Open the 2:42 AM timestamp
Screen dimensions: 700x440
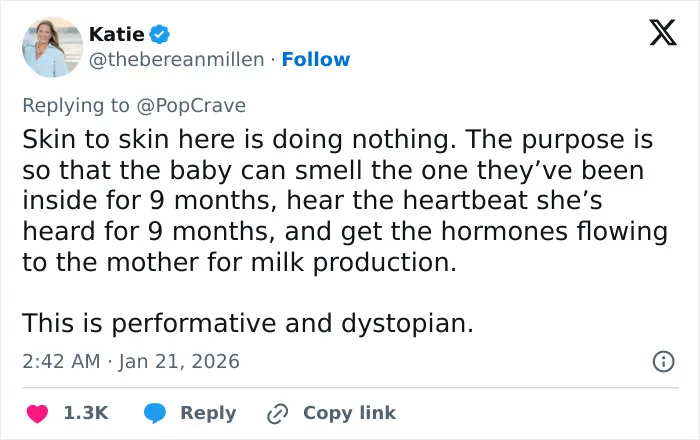[x=61, y=361]
